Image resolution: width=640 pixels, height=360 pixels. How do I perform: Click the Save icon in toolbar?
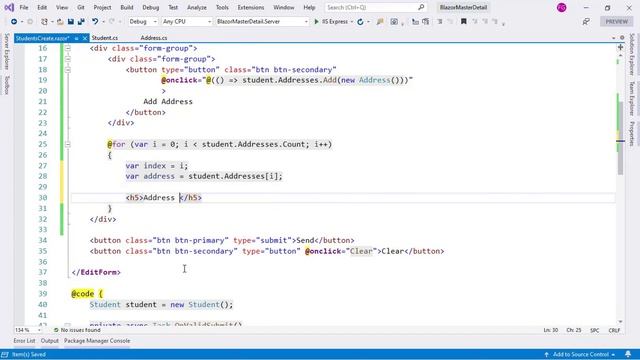click(71, 22)
